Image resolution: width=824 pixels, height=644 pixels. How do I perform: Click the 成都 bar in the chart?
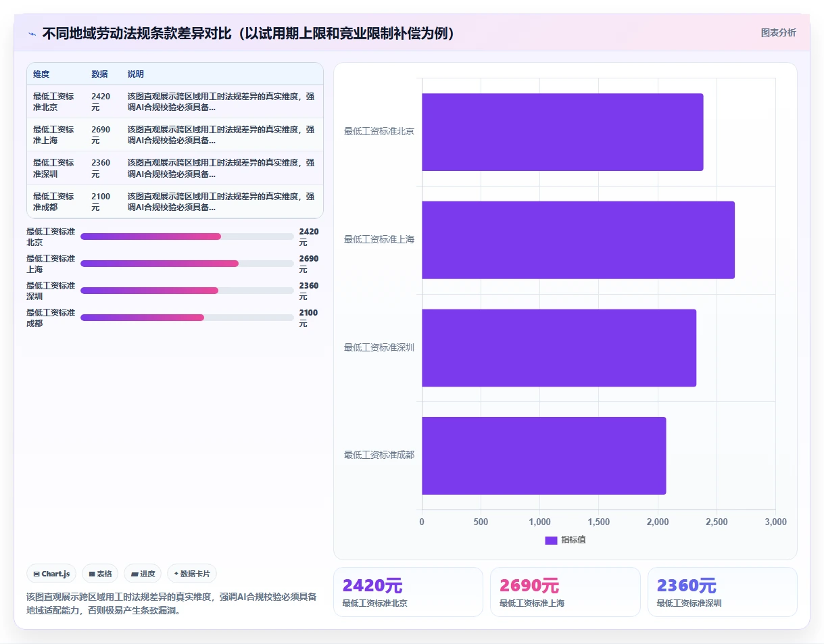coord(543,455)
